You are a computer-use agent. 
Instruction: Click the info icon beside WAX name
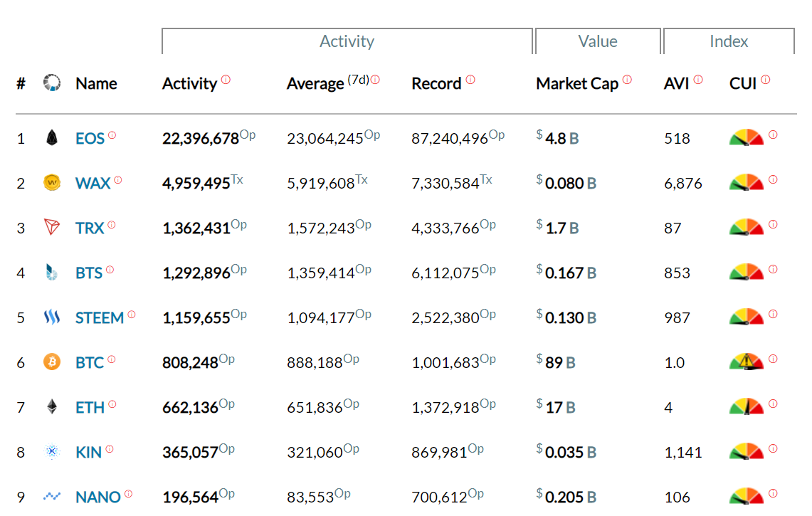coord(117,179)
